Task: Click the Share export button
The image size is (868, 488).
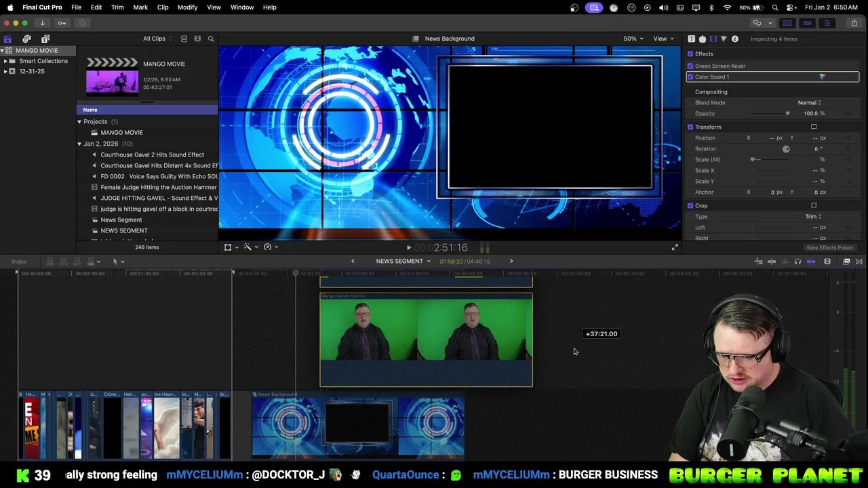Action: [854, 23]
